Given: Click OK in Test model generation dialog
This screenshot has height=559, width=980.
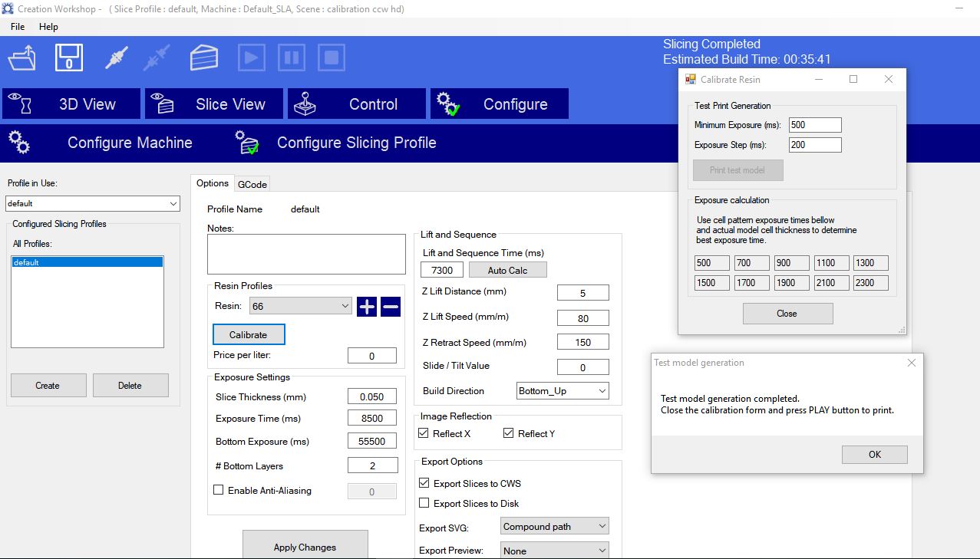Looking at the screenshot, I should tap(874, 455).
